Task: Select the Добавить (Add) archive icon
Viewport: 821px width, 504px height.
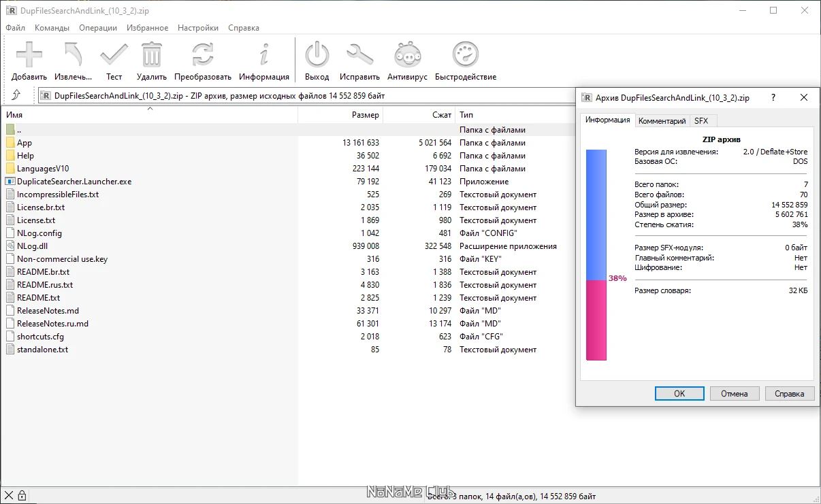Action: click(29, 54)
